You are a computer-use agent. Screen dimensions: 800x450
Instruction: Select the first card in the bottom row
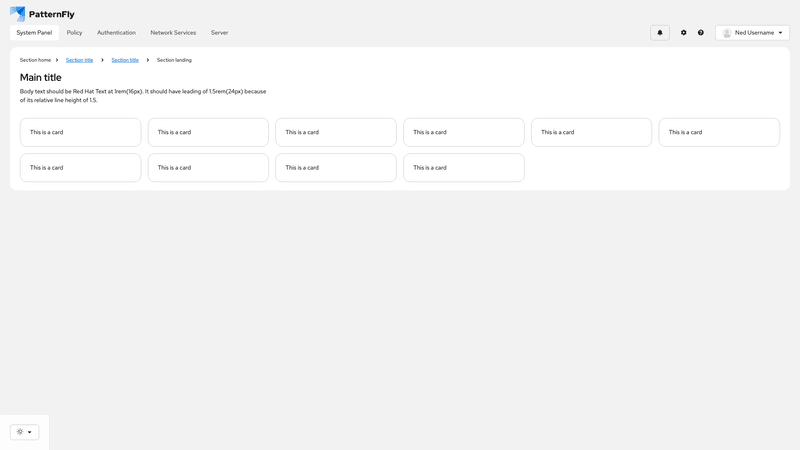(81, 167)
